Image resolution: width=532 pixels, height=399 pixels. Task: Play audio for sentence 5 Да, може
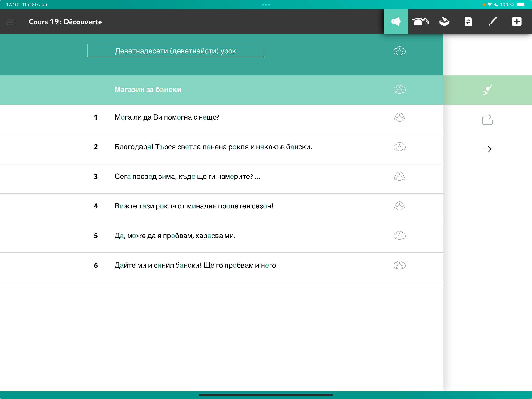(x=399, y=236)
